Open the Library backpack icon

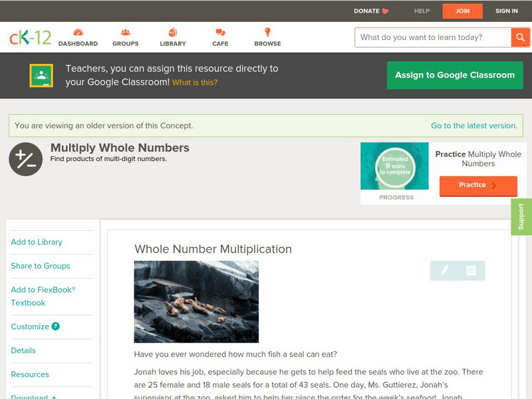[173, 33]
